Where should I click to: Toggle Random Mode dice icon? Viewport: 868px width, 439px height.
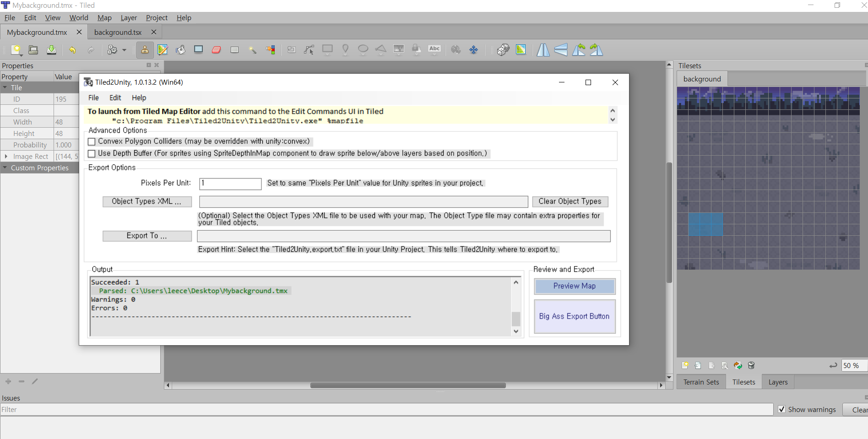click(x=503, y=50)
